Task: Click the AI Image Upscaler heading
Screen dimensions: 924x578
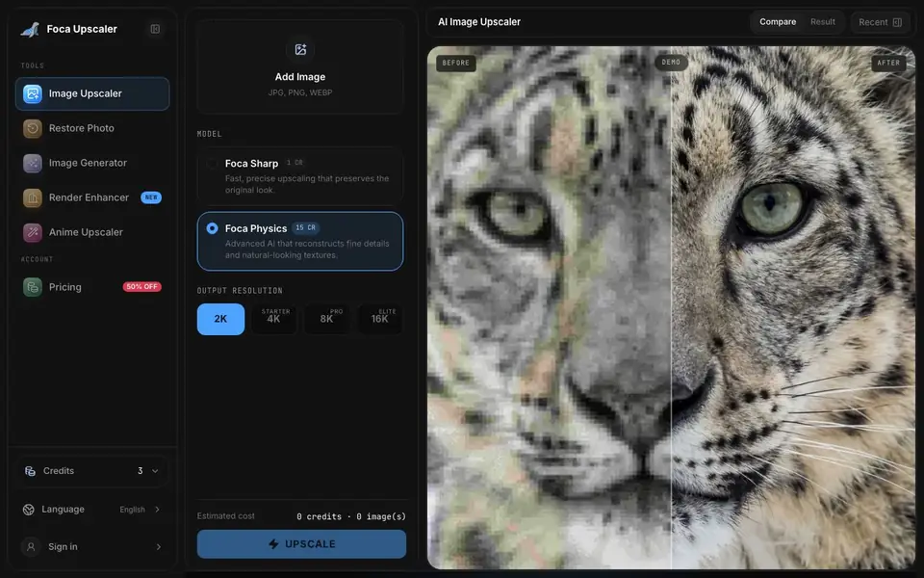Action: tap(479, 22)
